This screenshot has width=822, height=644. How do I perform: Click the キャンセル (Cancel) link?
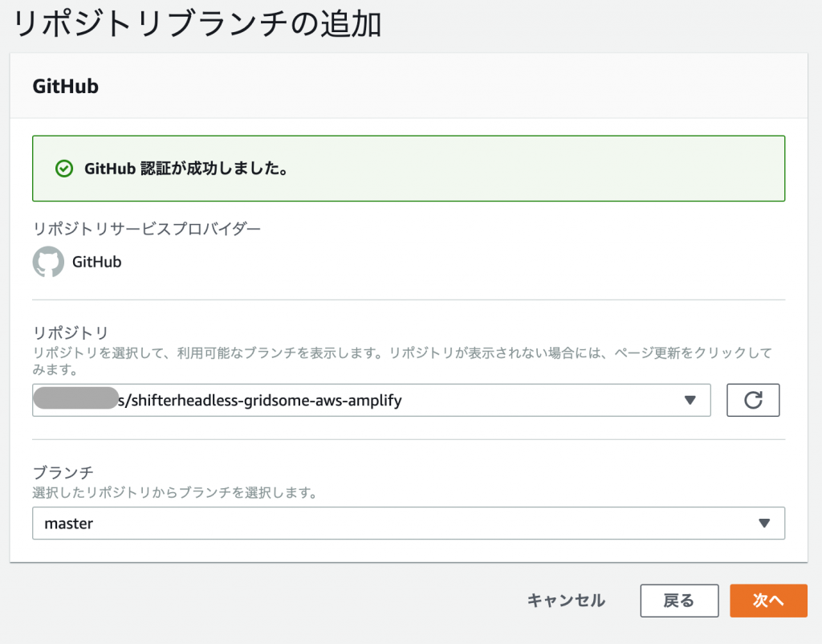566,601
